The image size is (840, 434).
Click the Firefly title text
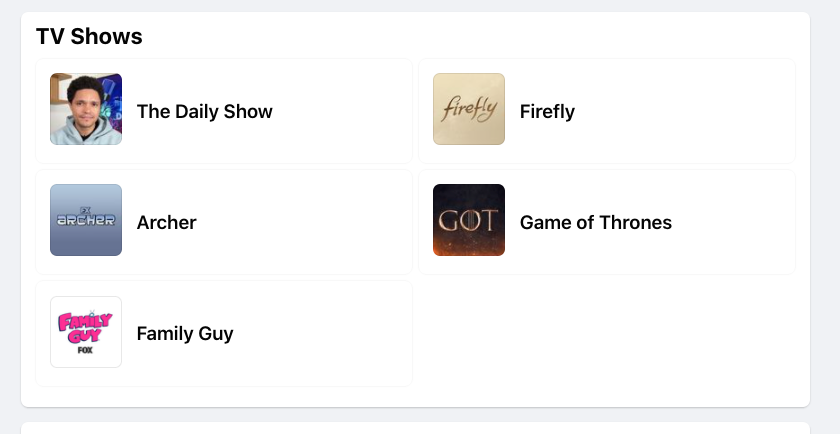click(x=547, y=111)
